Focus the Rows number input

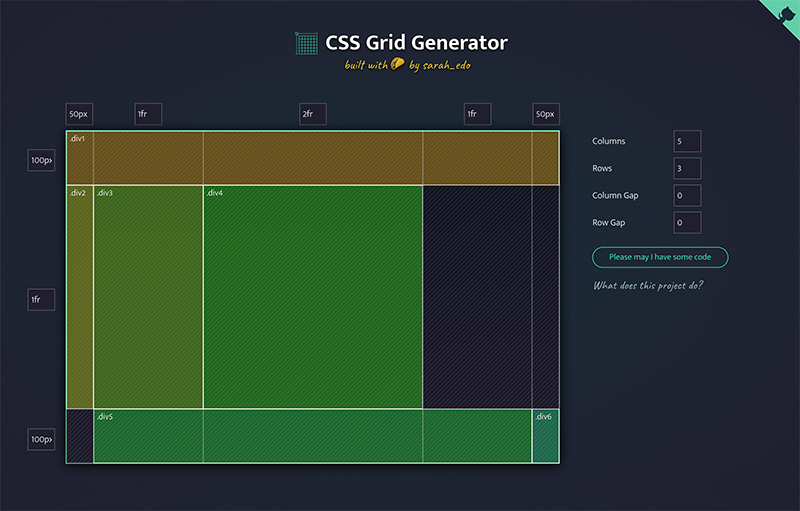click(687, 168)
